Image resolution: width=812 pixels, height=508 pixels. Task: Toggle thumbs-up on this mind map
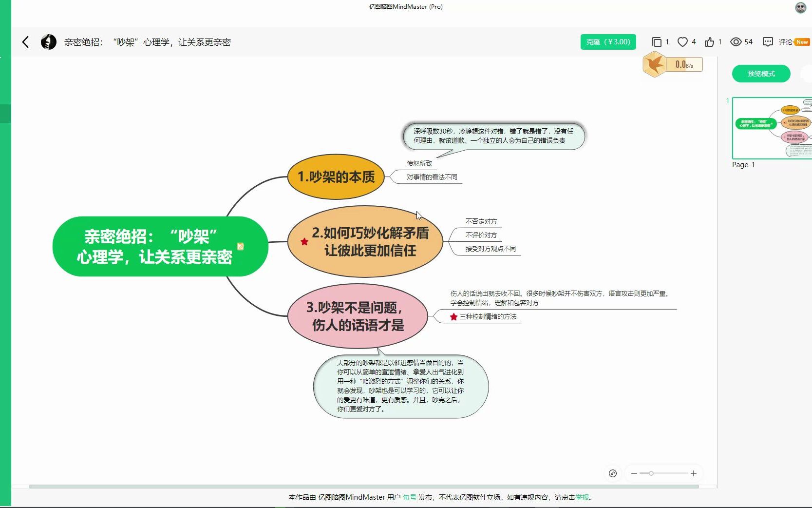(x=709, y=42)
